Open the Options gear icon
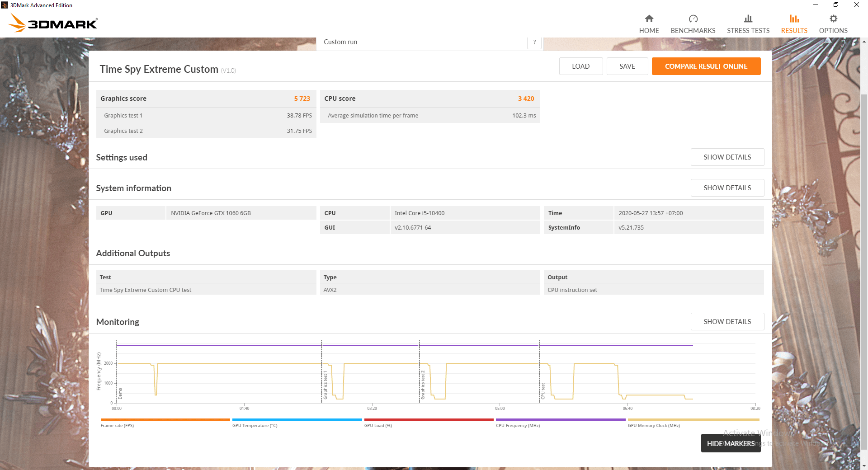The image size is (868, 470). [x=833, y=19]
